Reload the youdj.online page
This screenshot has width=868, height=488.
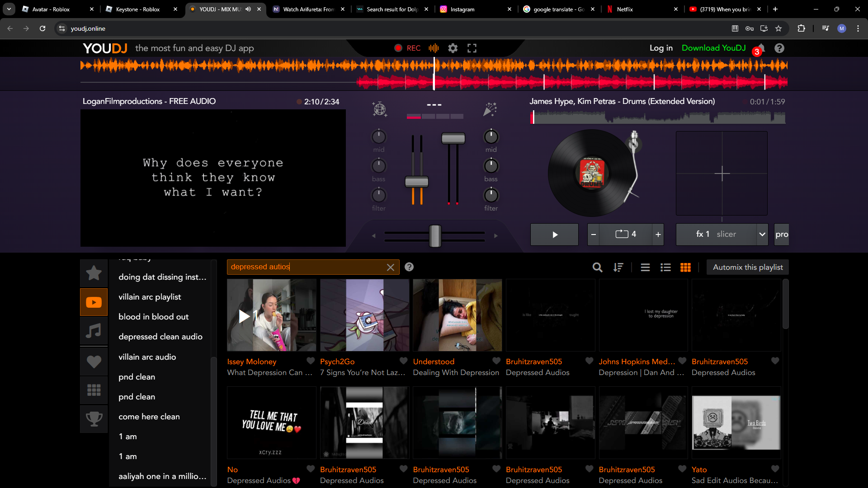42,28
